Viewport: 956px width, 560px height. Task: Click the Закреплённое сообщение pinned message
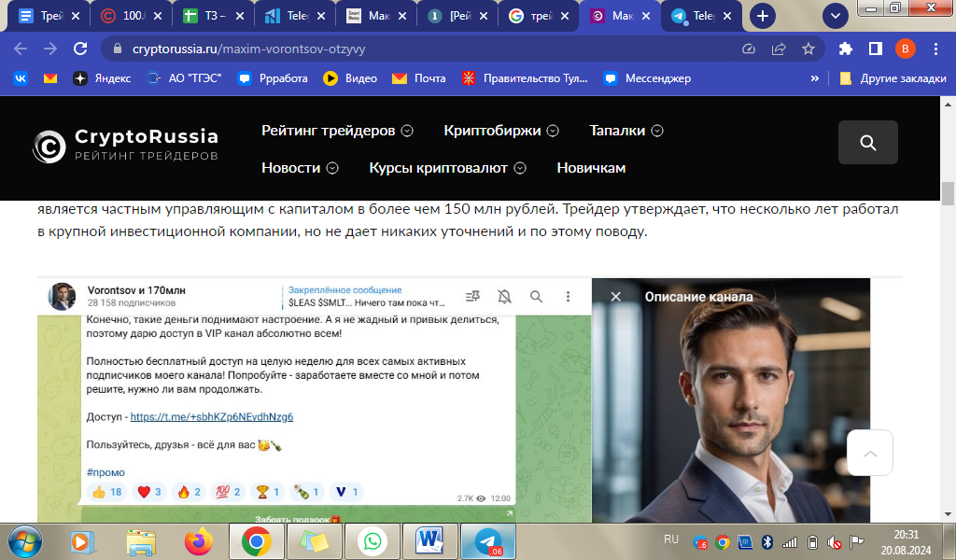click(366, 296)
